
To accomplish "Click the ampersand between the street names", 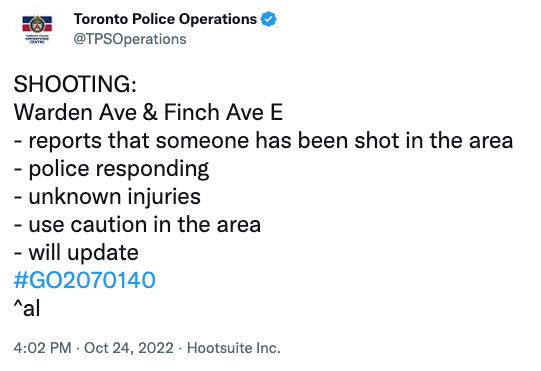I will 150,112.
